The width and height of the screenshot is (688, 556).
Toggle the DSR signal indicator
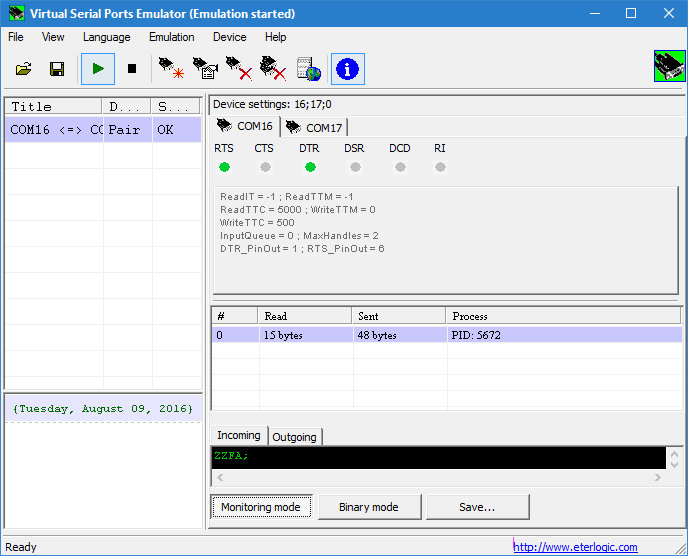[x=355, y=167]
